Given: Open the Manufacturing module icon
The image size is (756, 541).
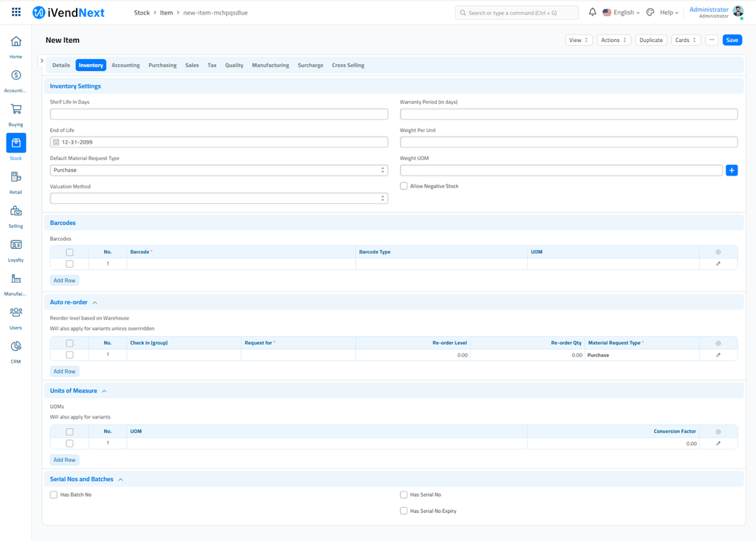Looking at the screenshot, I should pos(16,279).
